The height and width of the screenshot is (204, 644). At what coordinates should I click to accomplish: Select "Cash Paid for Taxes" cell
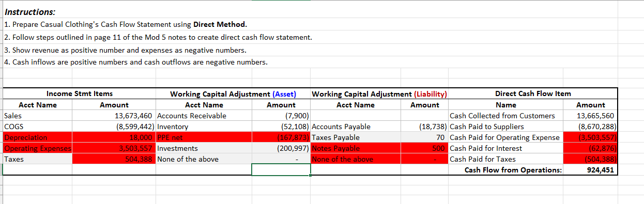[x=505, y=159]
